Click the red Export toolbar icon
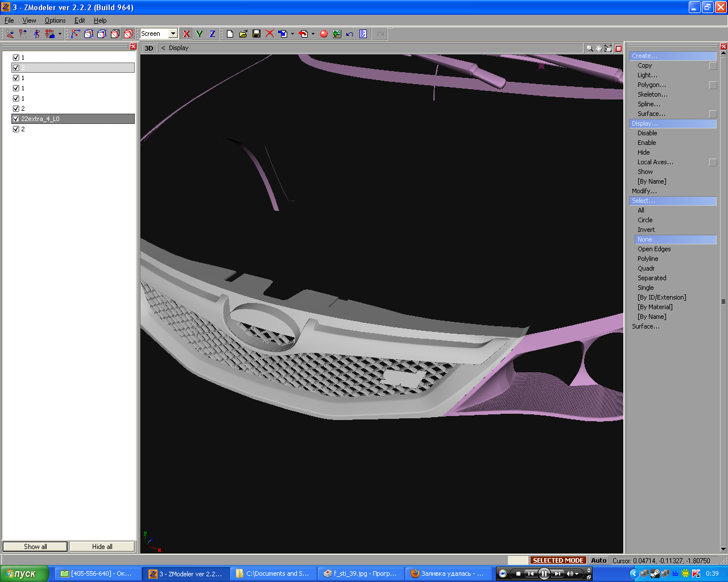The height and width of the screenshot is (582, 728). point(303,34)
